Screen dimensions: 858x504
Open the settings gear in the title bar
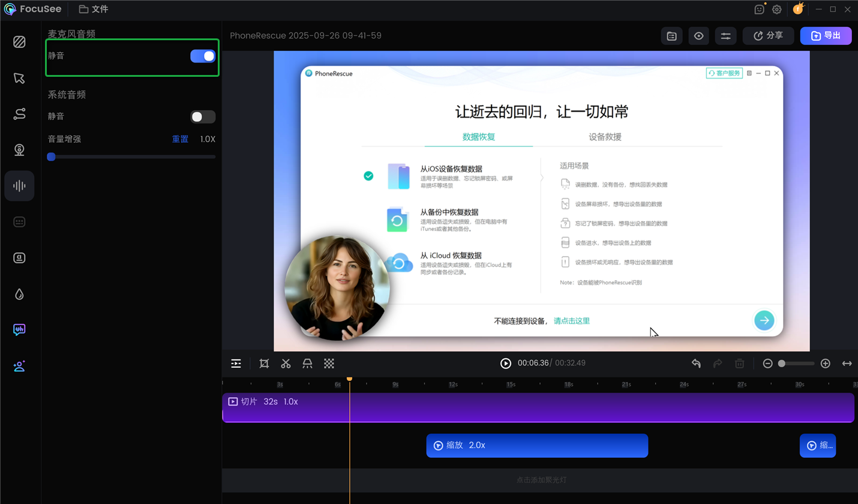776,10
